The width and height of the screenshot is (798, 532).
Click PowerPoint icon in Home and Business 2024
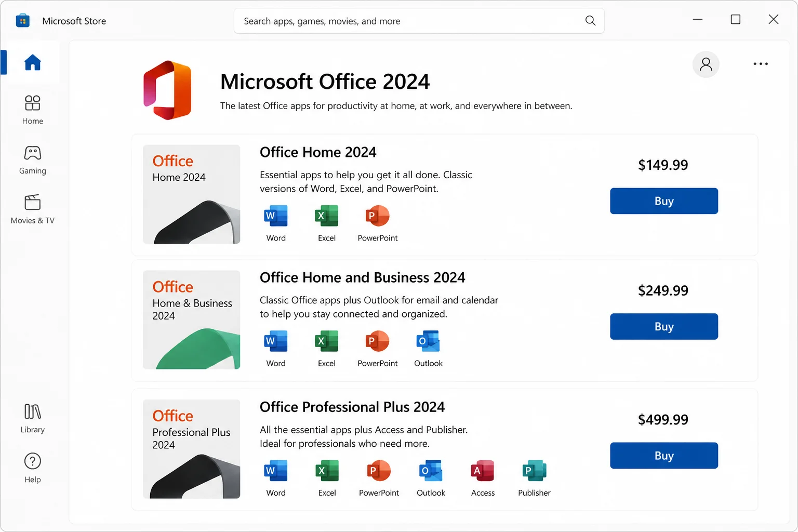tap(378, 341)
